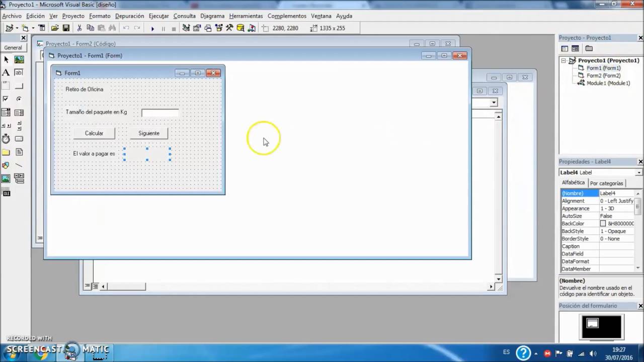The height and width of the screenshot is (362, 644).
Task: Select the Caption property row
Action: coord(597,246)
